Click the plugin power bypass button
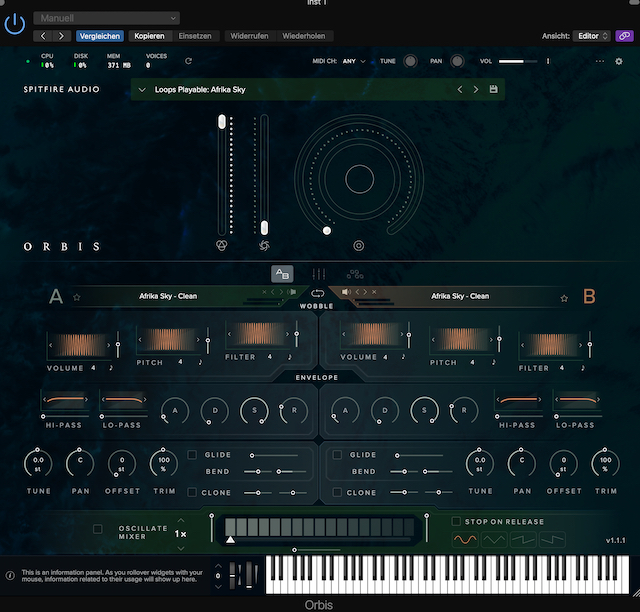The width and height of the screenshot is (640, 612). click(x=15, y=22)
